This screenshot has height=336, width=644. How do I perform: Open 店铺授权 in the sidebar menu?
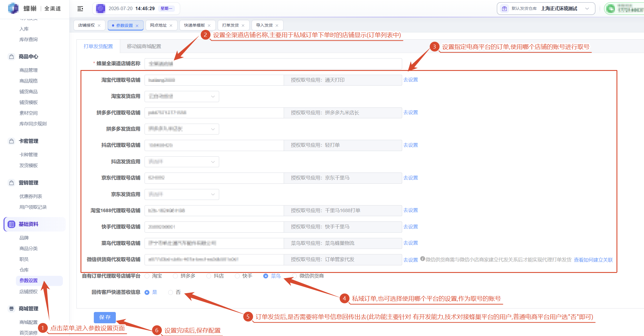(28, 292)
